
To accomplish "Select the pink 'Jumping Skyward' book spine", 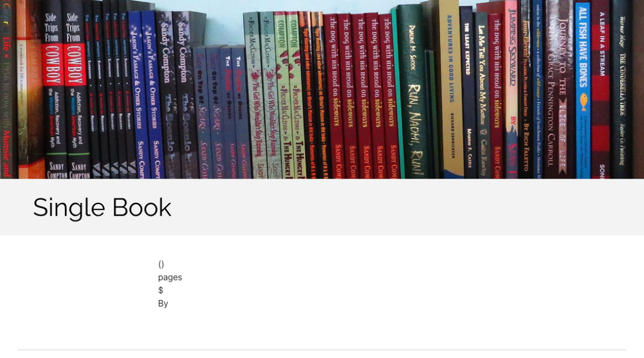I will tap(512, 89).
